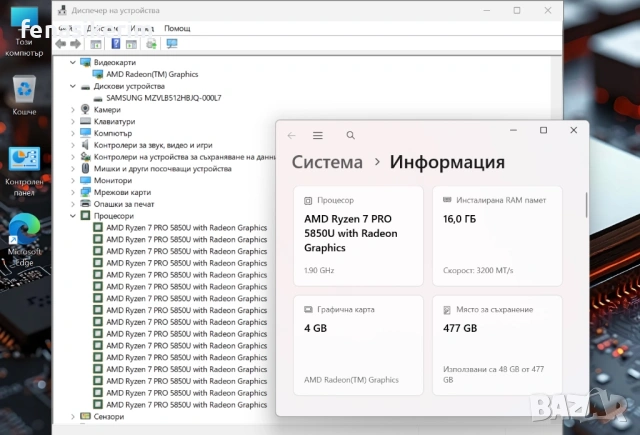This screenshot has height=435, width=640.
Task: Click the webcam icon beside Камери
Action: (x=85, y=109)
